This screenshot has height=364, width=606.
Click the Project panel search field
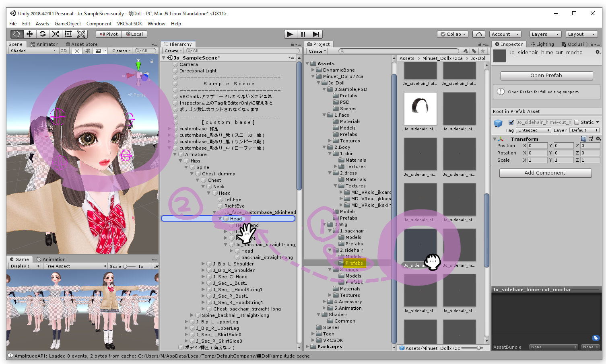click(399, 51)
